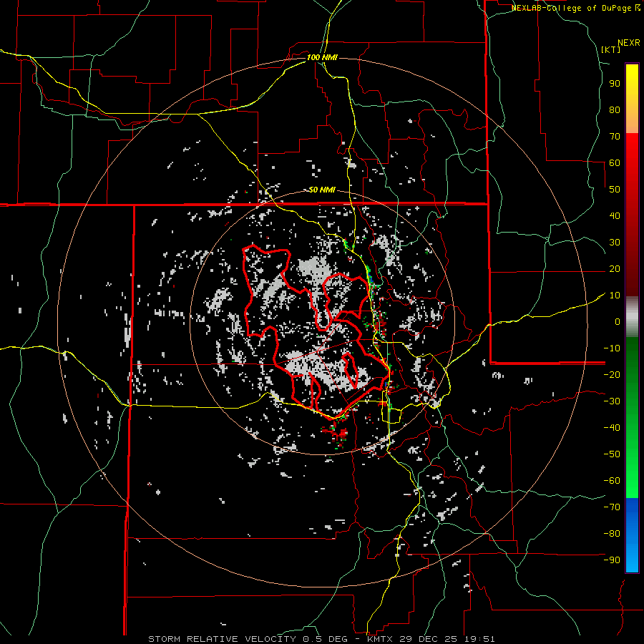644x644 pixels.
Task: Click the 30 tick label on velocity scale
Action: (614, 243)
